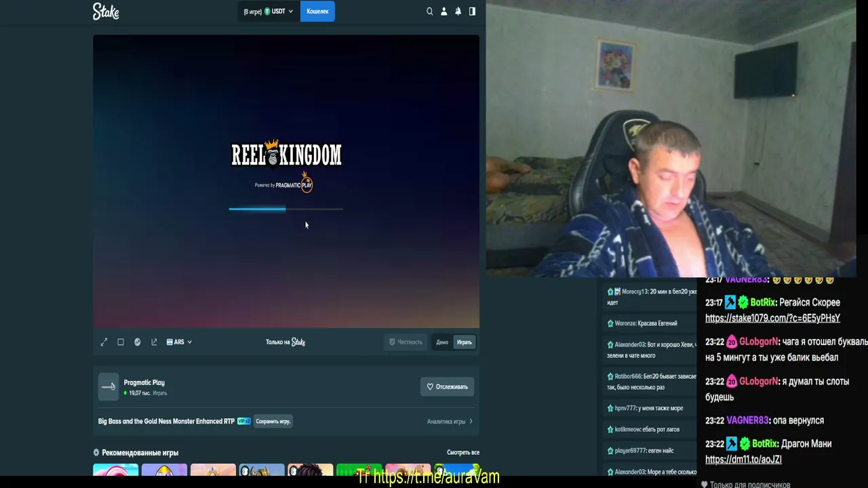Viewport: 868px width, 488px height.
Task: Switch the game to Демо mode
Action: pyautogui.click(x=442, y=342)
